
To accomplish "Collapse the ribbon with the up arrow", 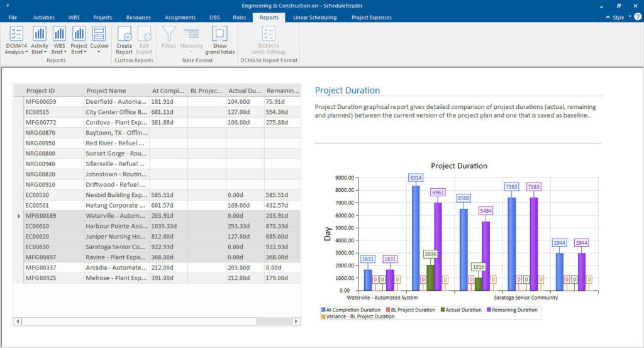I will point(608,17).
